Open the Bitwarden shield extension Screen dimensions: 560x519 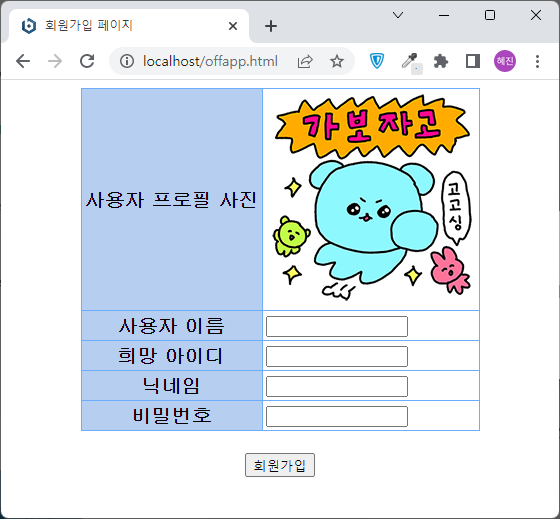pos(376,61)
